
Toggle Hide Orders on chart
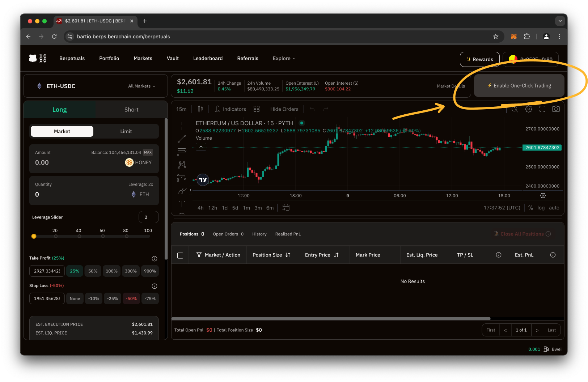284,109
